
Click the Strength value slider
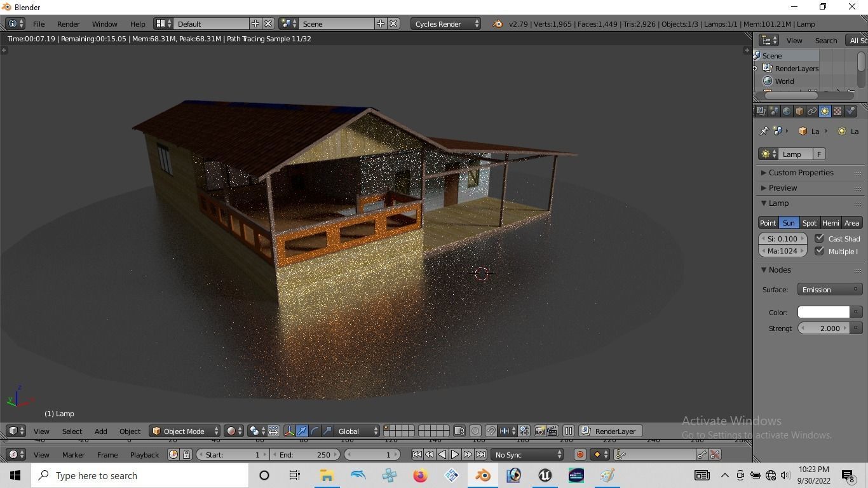pyautogui.click(x=824, y=329)
